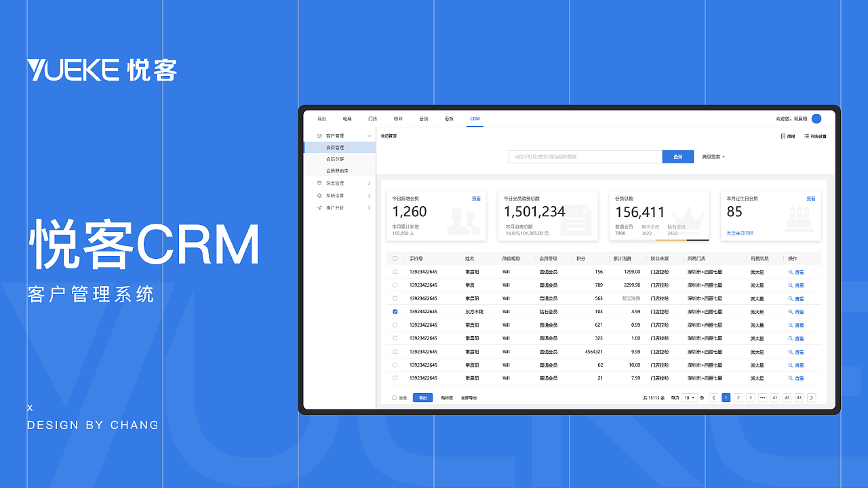Uncheck the 东方不败 row checkbox
The image size is (868, 488).
(x=395, y=312)
